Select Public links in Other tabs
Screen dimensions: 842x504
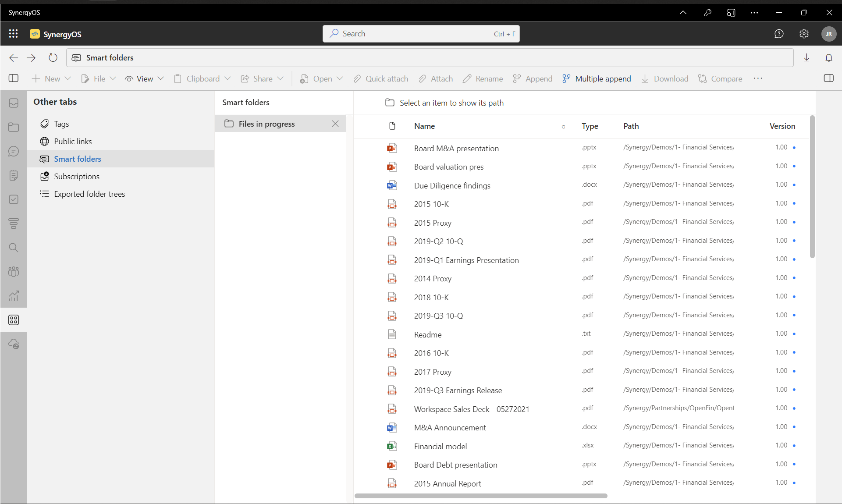point(73,142)
